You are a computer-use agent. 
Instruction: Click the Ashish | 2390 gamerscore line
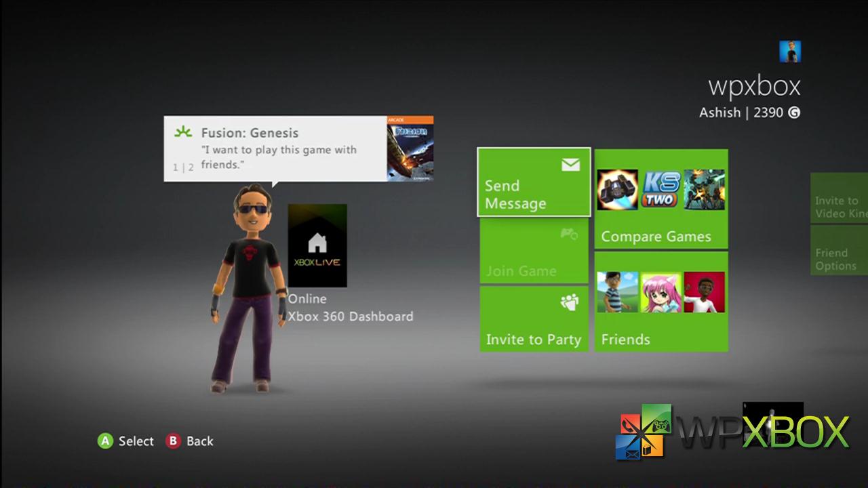(750, 113)
